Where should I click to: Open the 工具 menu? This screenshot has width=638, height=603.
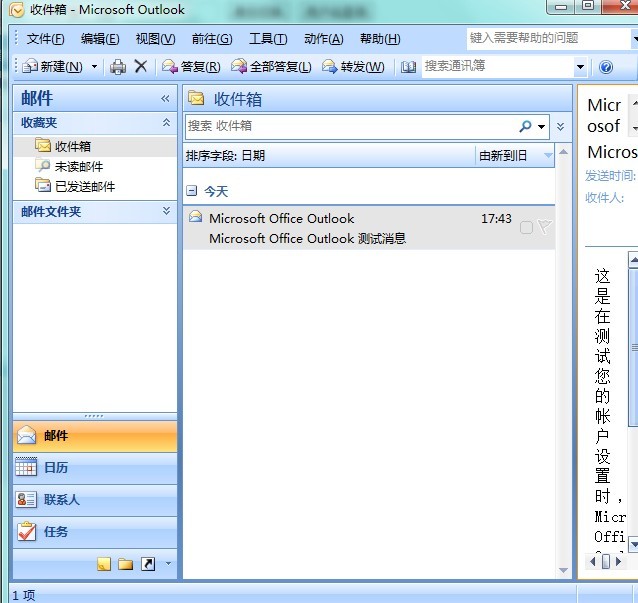(267, 39)
